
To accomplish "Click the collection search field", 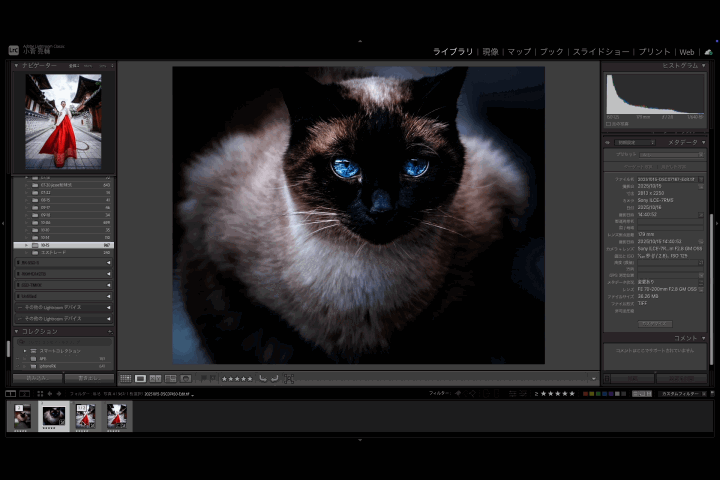I will 64,342.
